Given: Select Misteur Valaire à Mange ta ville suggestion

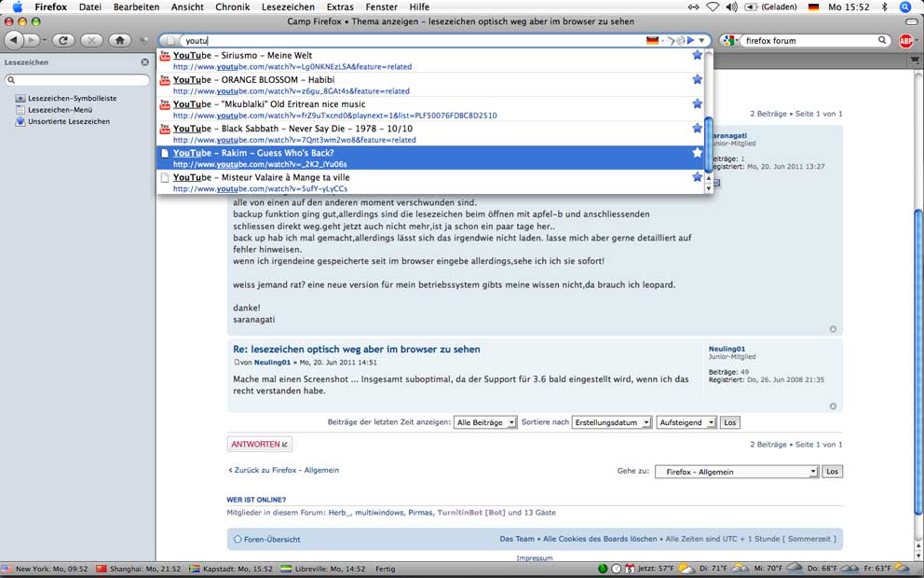Looking at the screenshot, I should [431, 182].
